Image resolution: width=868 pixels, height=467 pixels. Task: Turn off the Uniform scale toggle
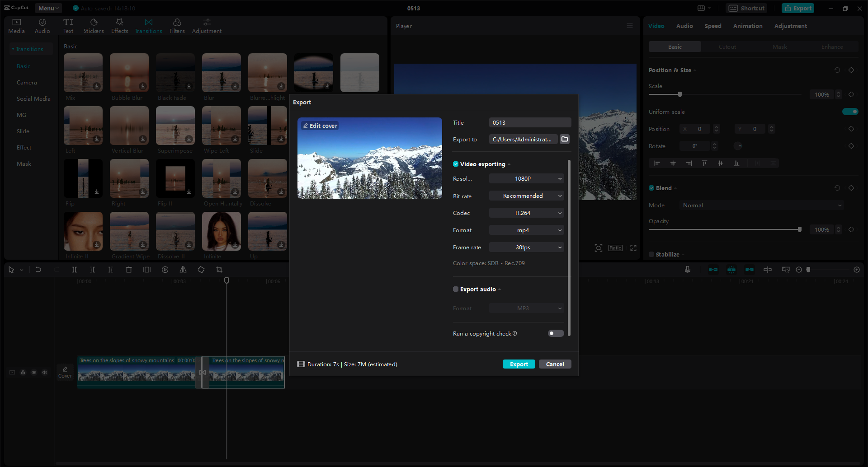[x=850, y=112]
